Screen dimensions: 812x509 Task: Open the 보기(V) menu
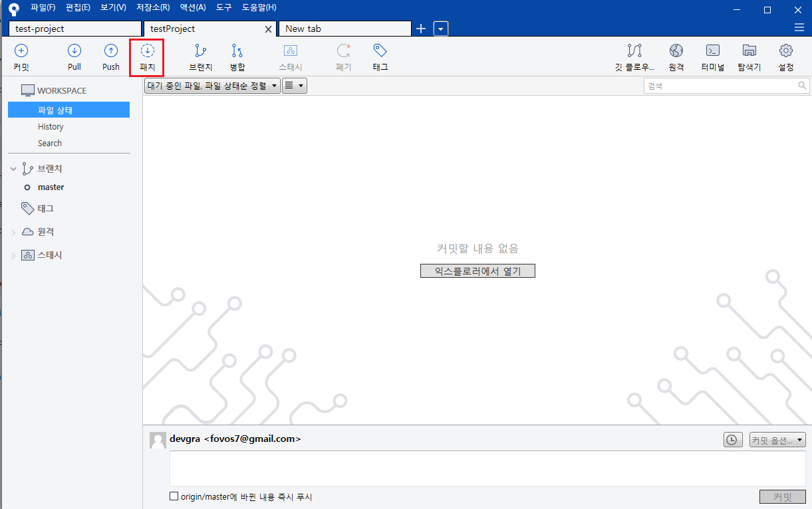114,7
